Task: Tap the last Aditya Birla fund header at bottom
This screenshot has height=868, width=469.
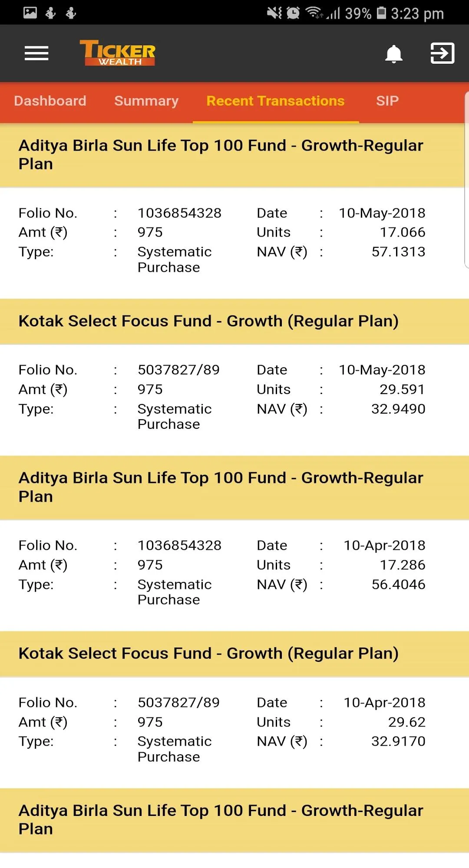Action: coord(234,820)
